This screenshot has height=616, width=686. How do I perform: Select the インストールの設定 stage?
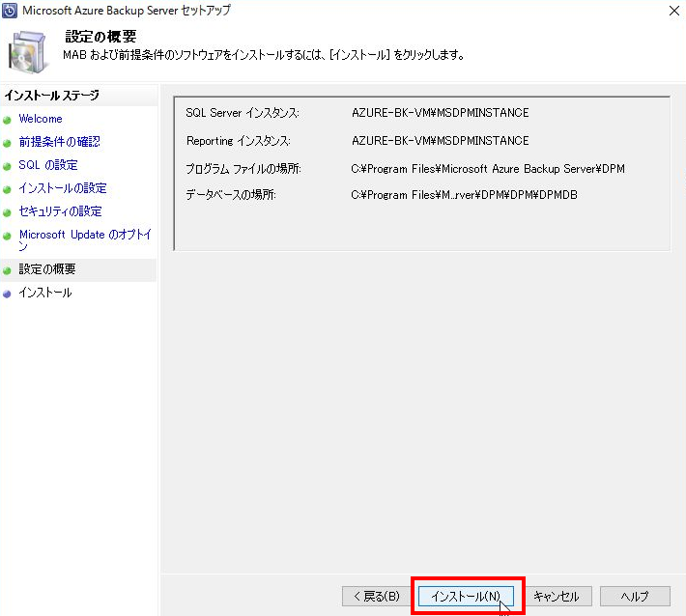coord(63,188)
